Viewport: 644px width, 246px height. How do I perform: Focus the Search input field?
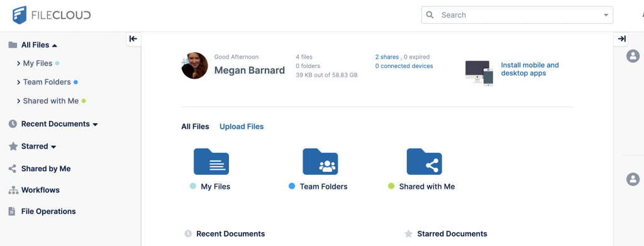[x=517, y=14]
